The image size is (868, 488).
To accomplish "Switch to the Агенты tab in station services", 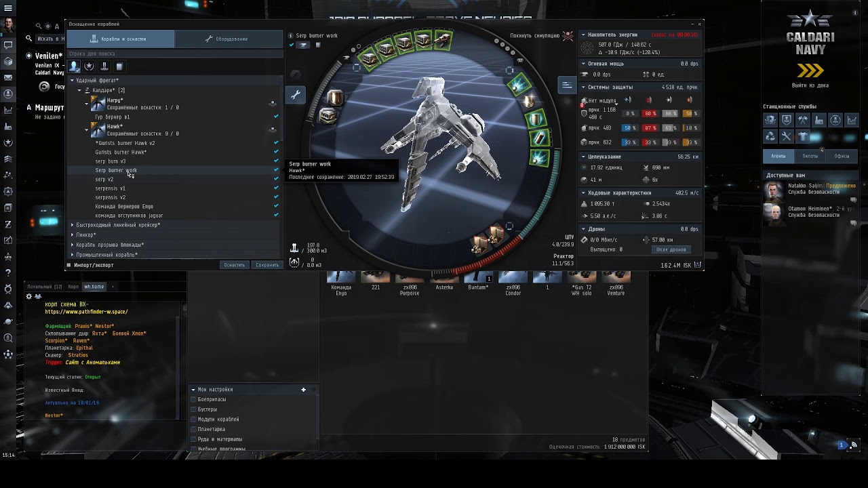I will (778, 156).
